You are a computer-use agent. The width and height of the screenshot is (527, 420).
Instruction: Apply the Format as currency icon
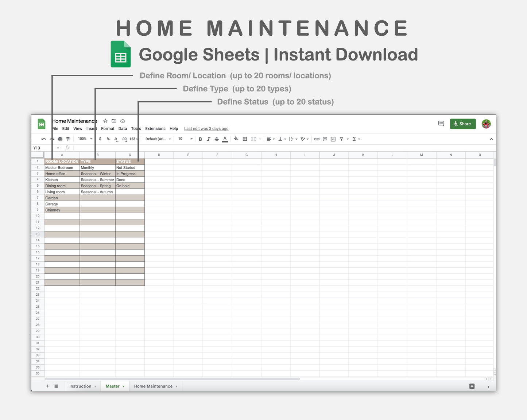[100, 139]
